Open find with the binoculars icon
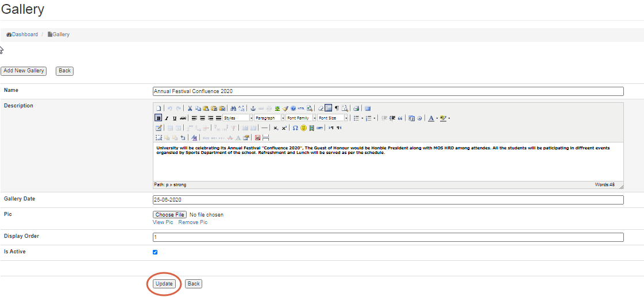644x297 pixels. [x=233, y=108]
